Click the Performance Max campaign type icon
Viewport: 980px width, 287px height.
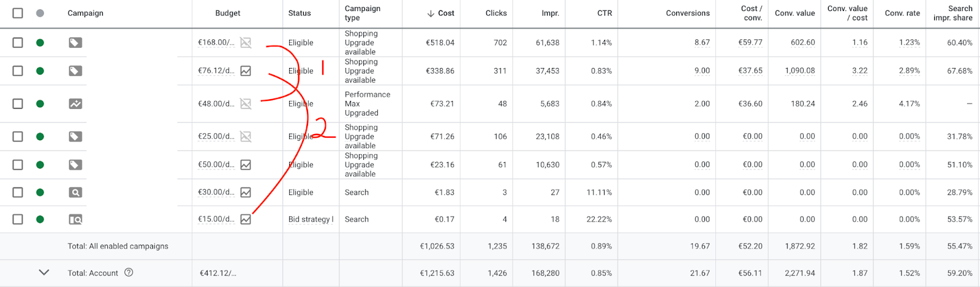pyautogui.click(x=75, y=104)
